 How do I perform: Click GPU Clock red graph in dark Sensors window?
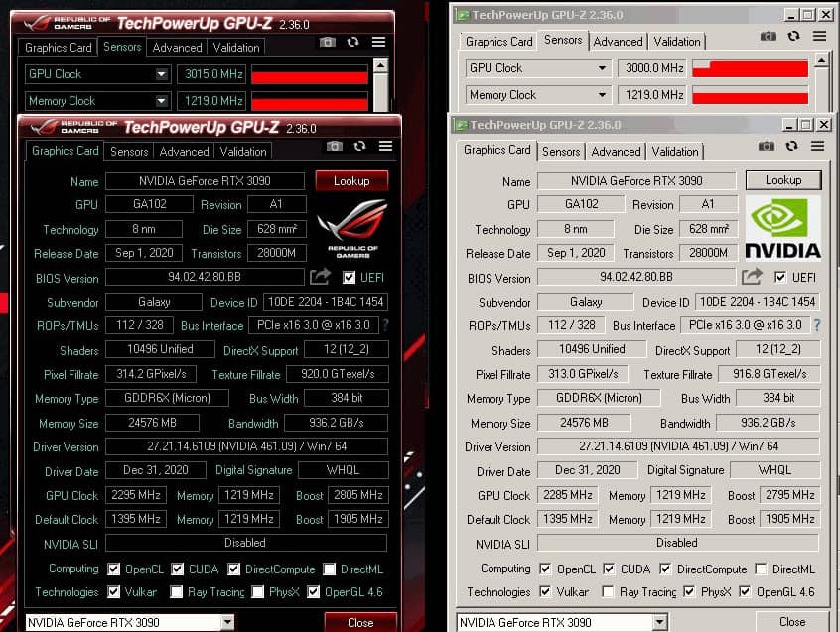310,75
